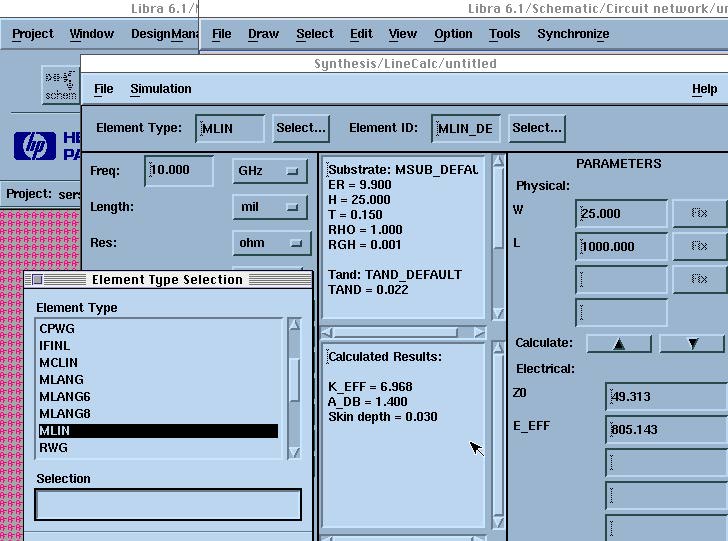Screen dimensions: 728x541
Task: Click the Calculated Results scroll up arrow
Action: [x=498, y=347]
